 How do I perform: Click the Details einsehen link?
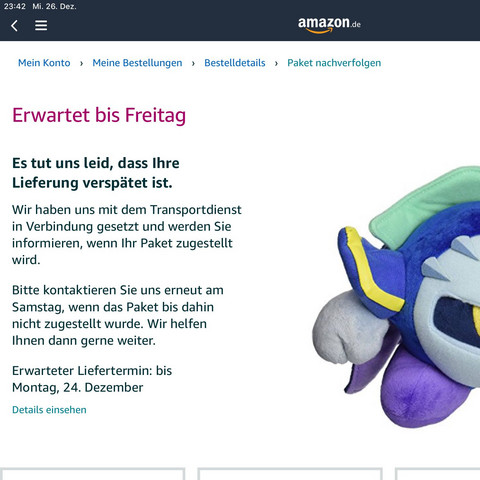(49, 410)
